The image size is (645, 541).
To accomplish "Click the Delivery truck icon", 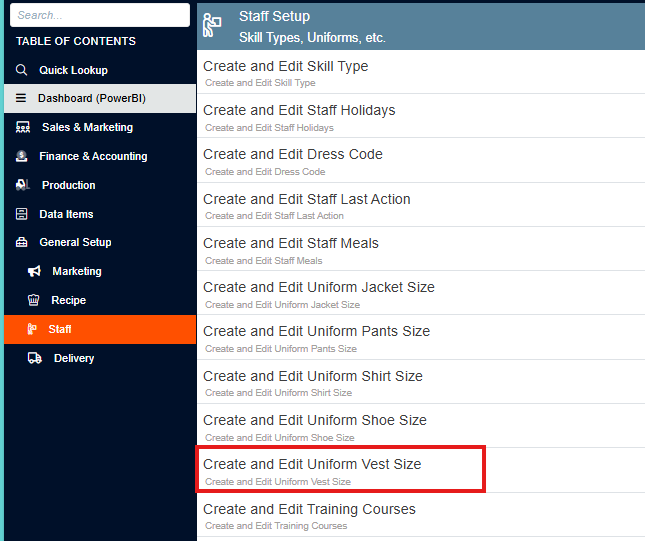I will pyautogui.click(x=35, y=358).
